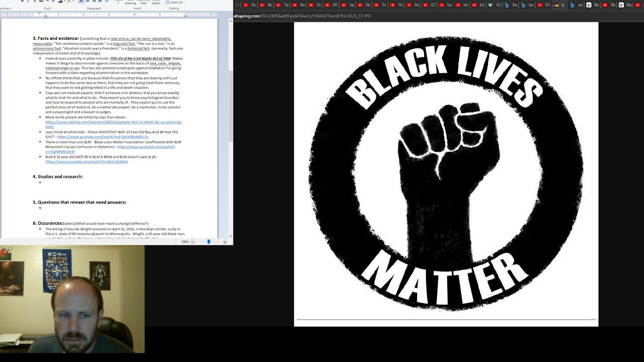Click the WordPad zoom slider handle
Viewport: 644px width, 362px height.
click(209, 242)
